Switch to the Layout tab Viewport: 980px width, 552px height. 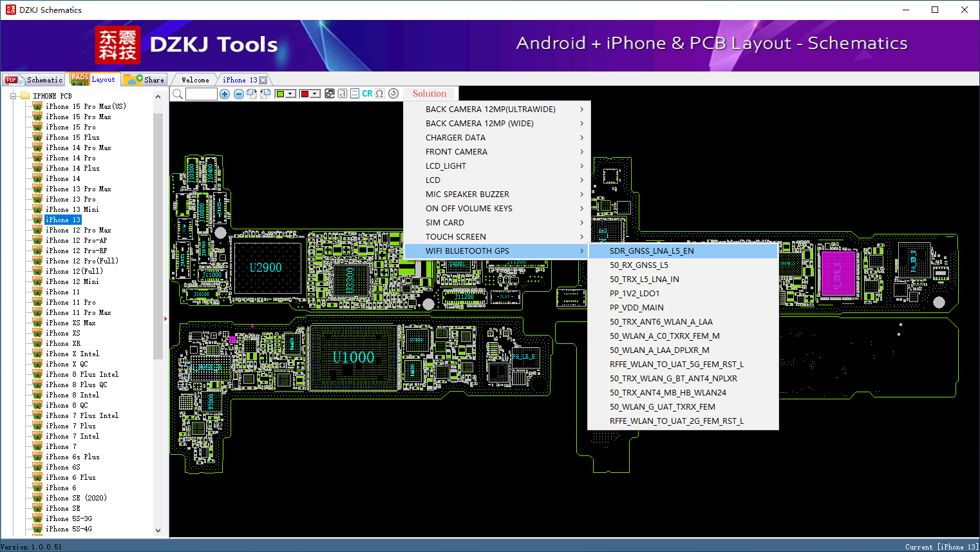[x=93, y=79]
